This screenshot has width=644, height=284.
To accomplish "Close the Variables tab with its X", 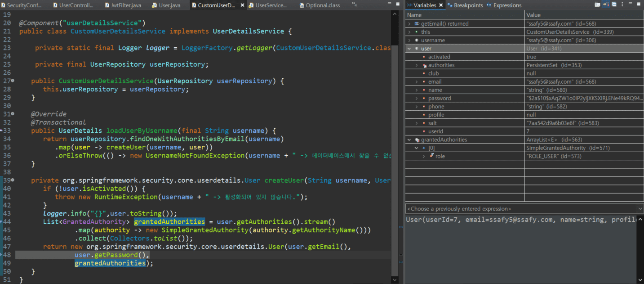I will coord(441,5).
